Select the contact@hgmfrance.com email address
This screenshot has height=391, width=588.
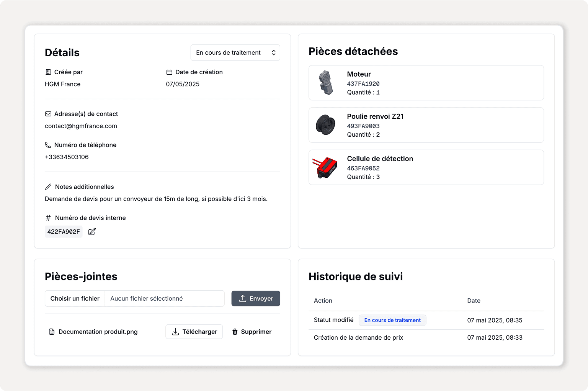tap(81, 126)
